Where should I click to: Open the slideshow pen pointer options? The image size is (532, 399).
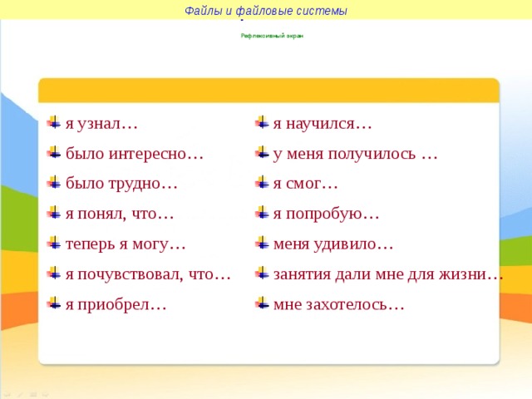20,395
